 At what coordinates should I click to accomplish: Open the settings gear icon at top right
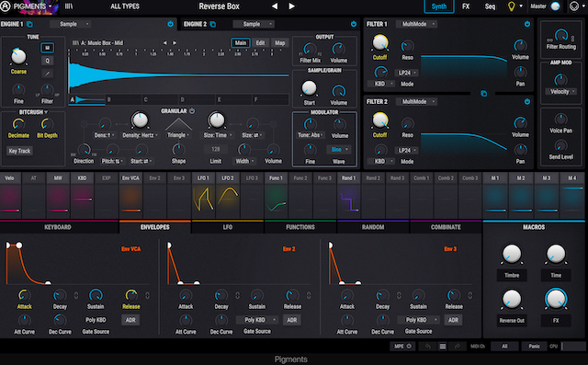573,6
